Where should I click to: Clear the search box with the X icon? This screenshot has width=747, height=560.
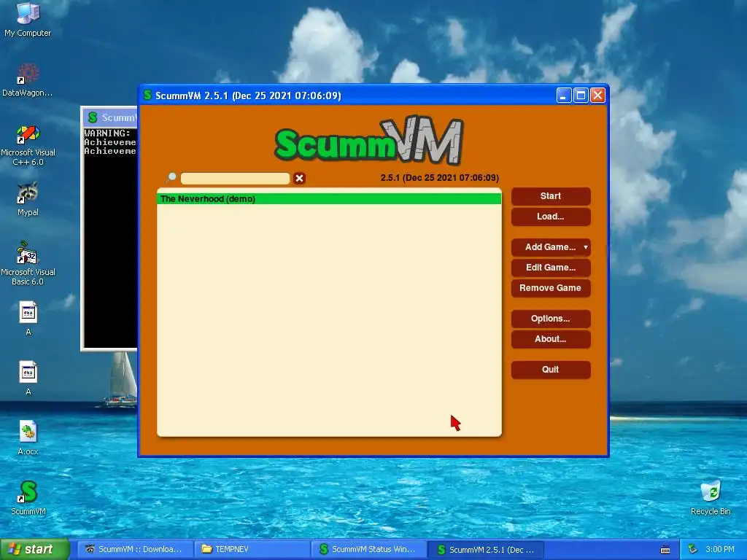pos(299,178)
